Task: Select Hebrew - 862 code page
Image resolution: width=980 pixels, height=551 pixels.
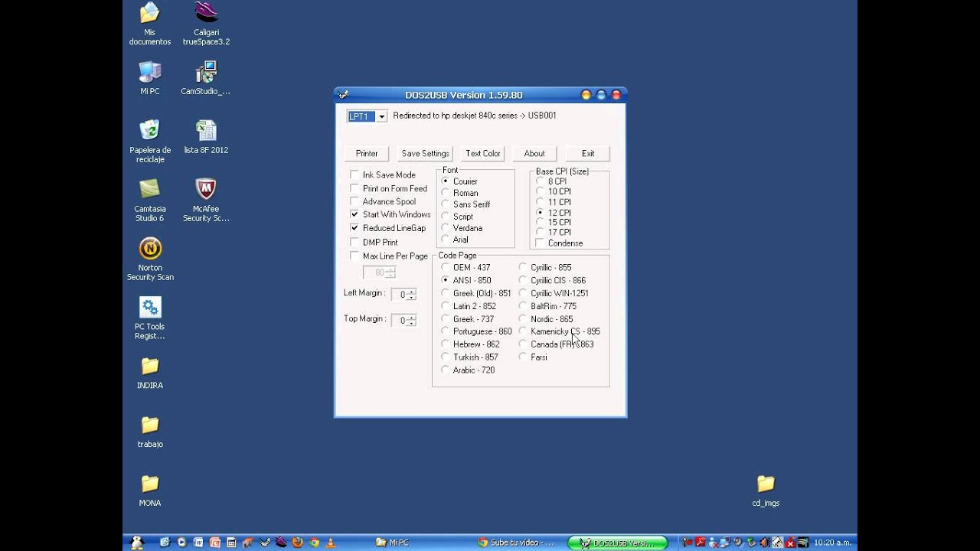Action: [446, 344]
